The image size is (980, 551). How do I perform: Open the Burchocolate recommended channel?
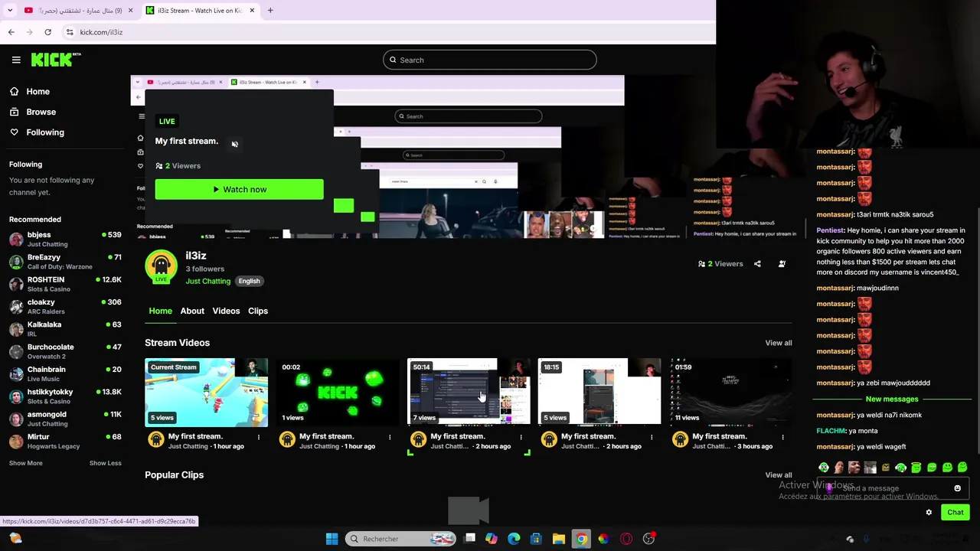[x=65, y=351]
